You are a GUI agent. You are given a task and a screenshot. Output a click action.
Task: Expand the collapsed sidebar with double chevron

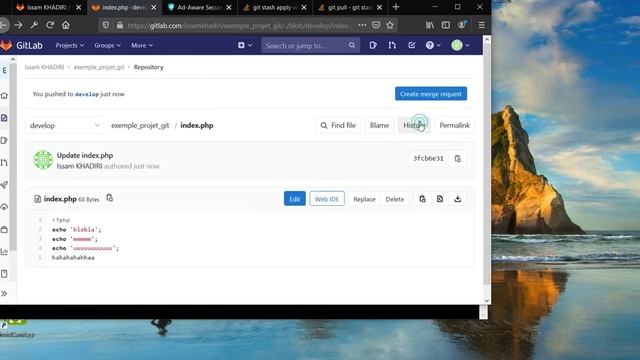(x=4, y=293)
